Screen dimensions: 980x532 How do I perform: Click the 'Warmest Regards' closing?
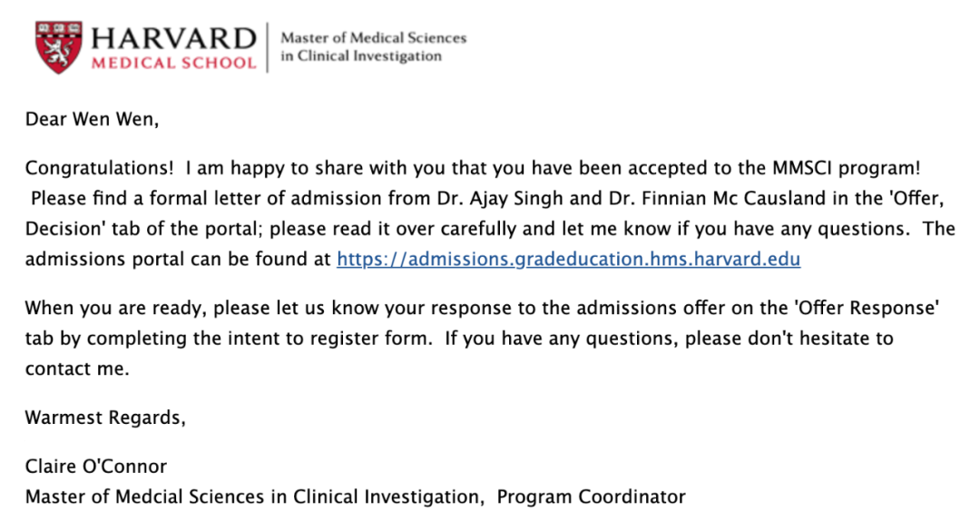104,418
